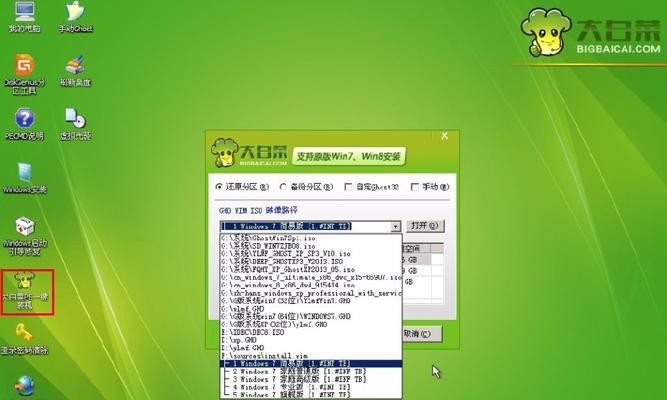Select 5 Windows 7 旗舰版 row

pos(311,395)
